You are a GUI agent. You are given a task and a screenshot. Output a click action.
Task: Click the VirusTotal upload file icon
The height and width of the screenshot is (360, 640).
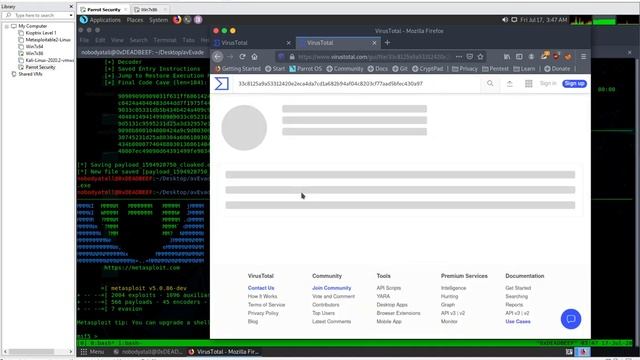509,84
